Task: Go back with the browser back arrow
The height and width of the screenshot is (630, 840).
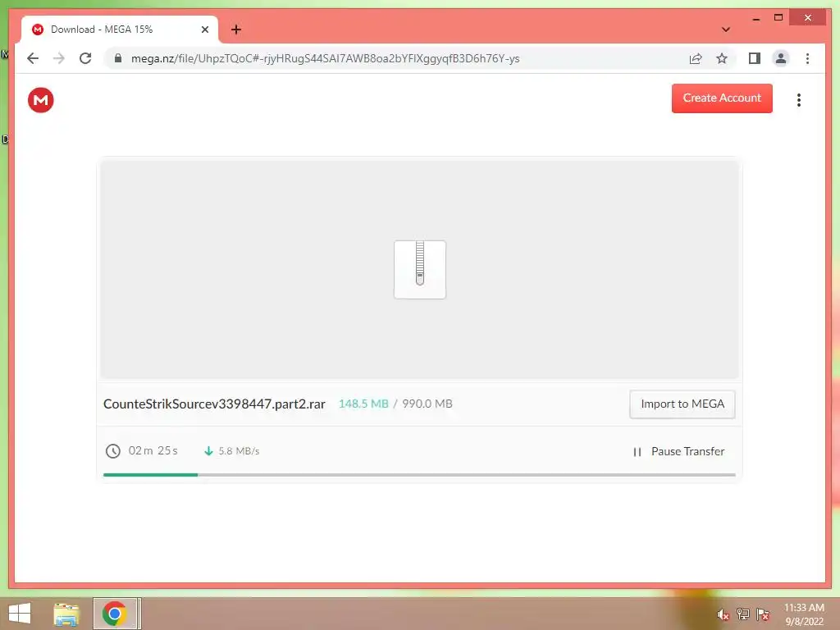Action: click(33, 58)
